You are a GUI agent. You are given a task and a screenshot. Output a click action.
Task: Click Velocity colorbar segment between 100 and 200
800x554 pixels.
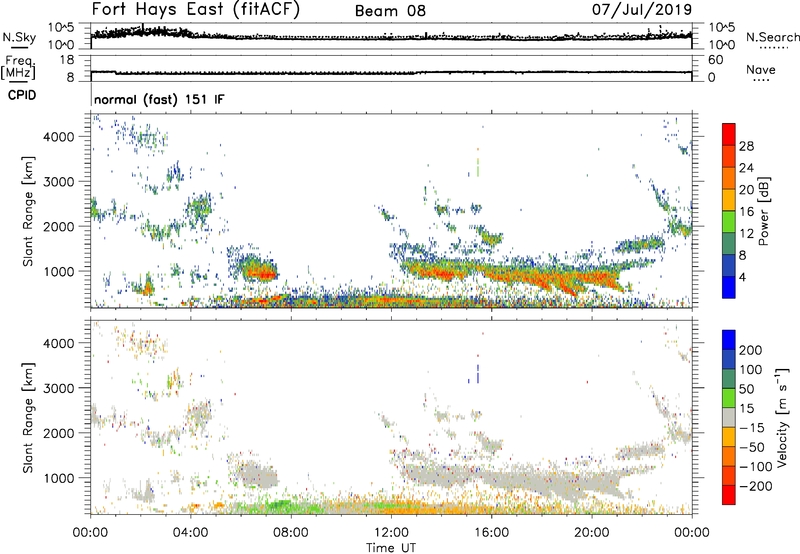(x=729, y=360)
